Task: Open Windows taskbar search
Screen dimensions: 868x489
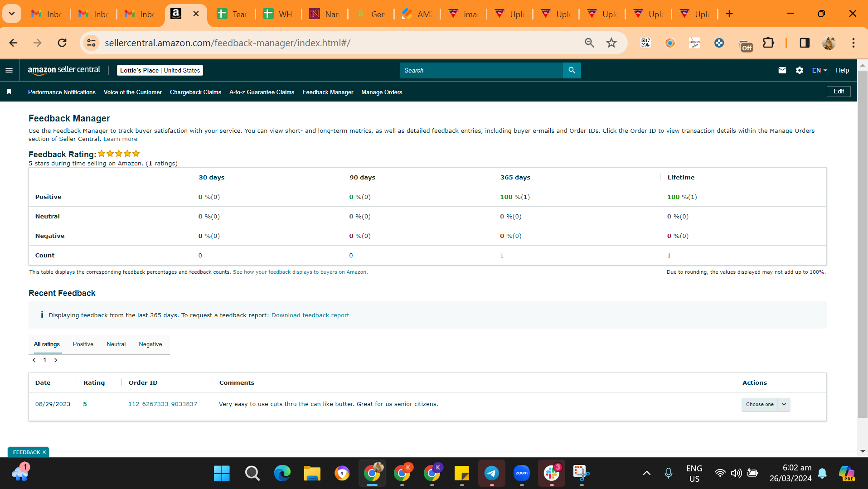Action: coord(252,474)
